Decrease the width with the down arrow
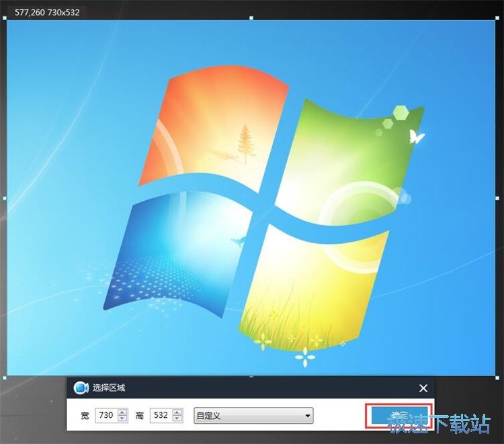This screenshot has height=444, width=504. click(x=122, y=418)
